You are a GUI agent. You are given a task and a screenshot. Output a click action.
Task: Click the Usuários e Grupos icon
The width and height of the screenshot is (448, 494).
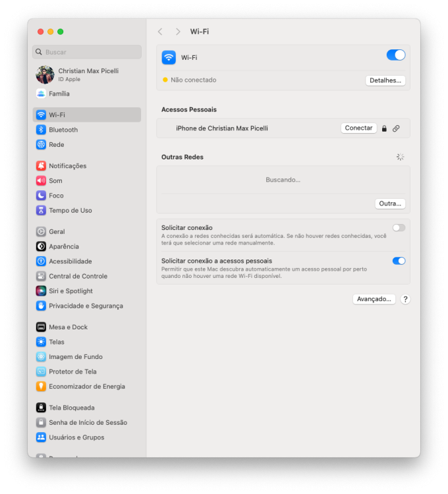point(41,437)
